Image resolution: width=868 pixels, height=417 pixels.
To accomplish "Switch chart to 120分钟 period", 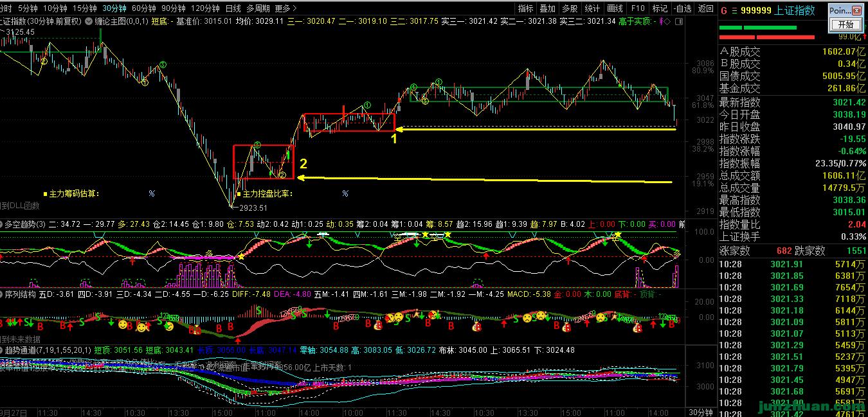I will click(x=205, y=8).
